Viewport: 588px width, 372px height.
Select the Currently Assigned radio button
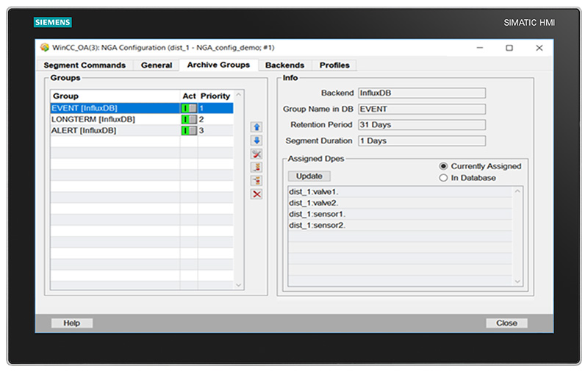(x=443, y=166)
